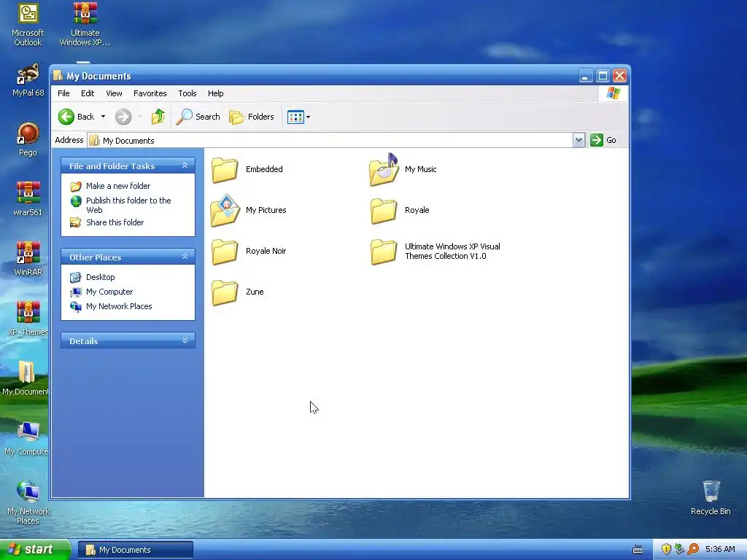This screenshot has width=747, height=560.
Task: Select the Zune folder icon
Action: tap(225, 292)
